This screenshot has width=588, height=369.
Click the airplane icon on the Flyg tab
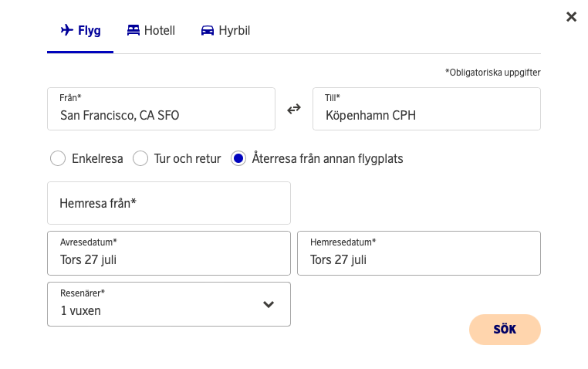(66, 31)
